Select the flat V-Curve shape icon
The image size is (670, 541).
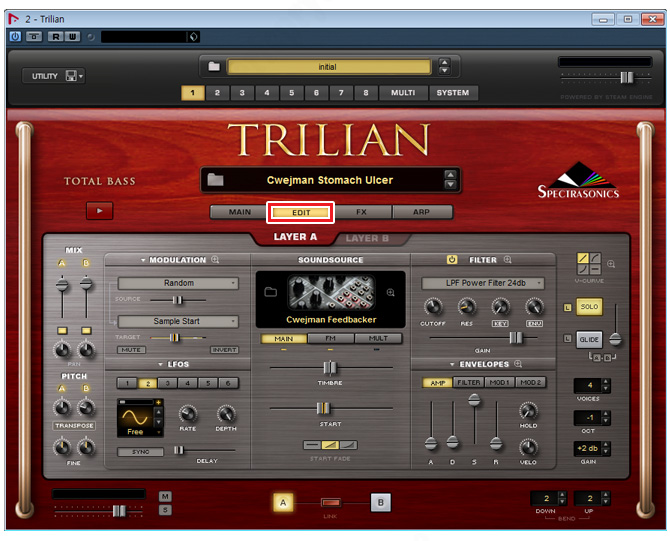(595, 269)
